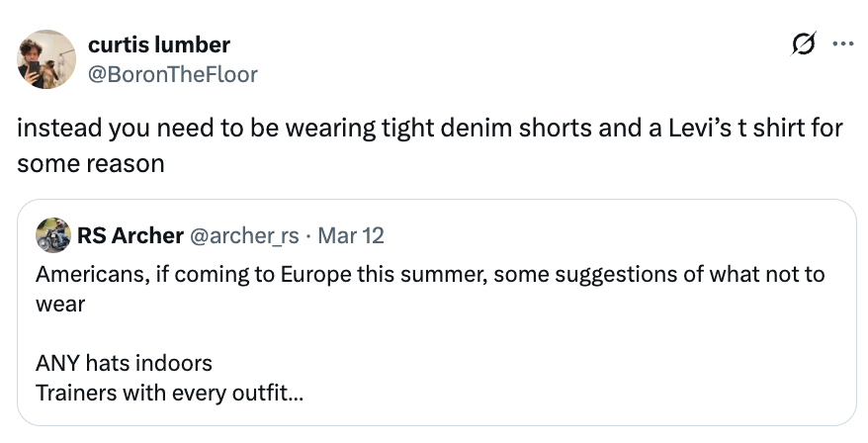This screenshot has height=443, width=868.
Task: Click the "some reason" line of the tweet
Action: [x=91, y=163]
